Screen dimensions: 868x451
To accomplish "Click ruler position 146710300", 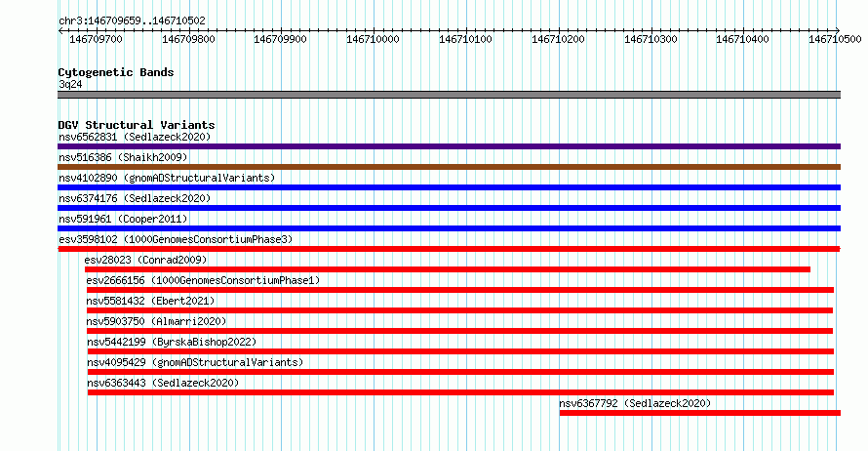I will (x=651, y=39).
